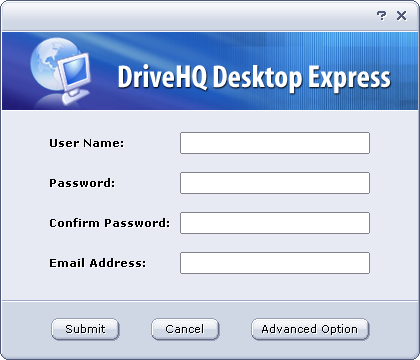The image size is (420, 360).
Task: Submit the registration form
Action: coord(85,329)
